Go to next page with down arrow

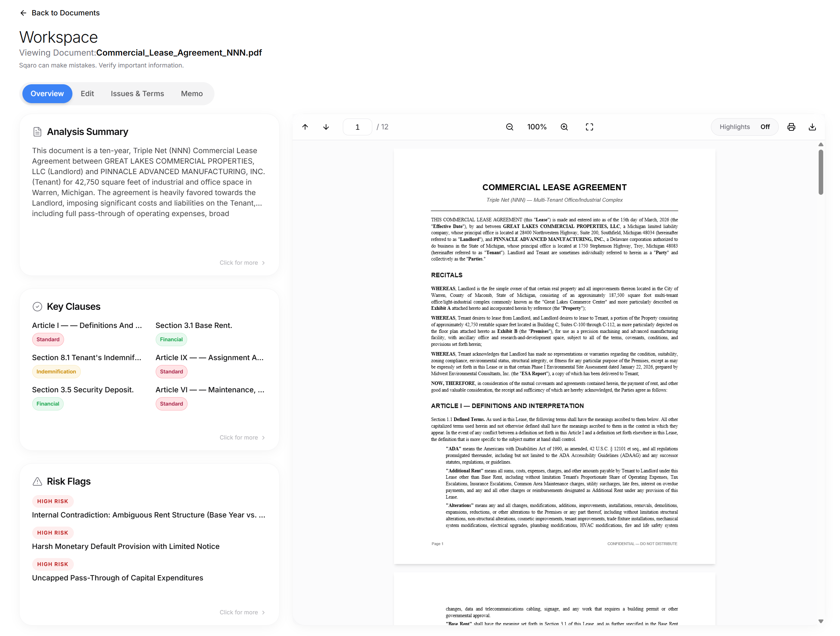[326, 127]
